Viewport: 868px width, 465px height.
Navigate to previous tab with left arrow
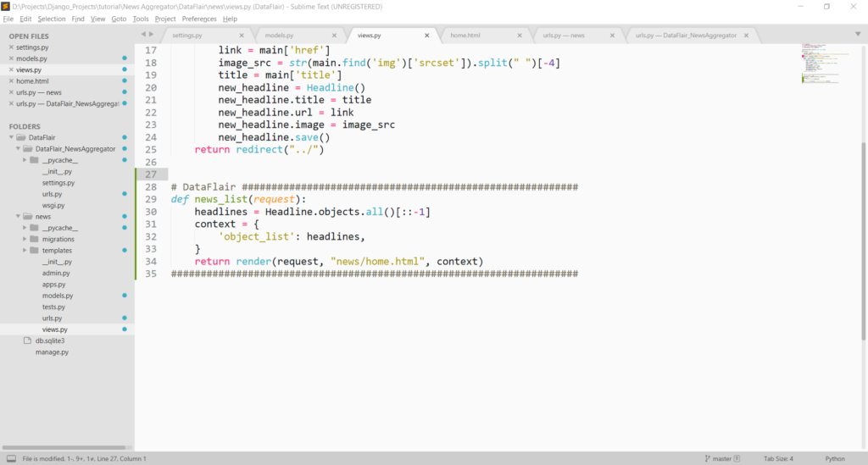(x=142, y=35)
